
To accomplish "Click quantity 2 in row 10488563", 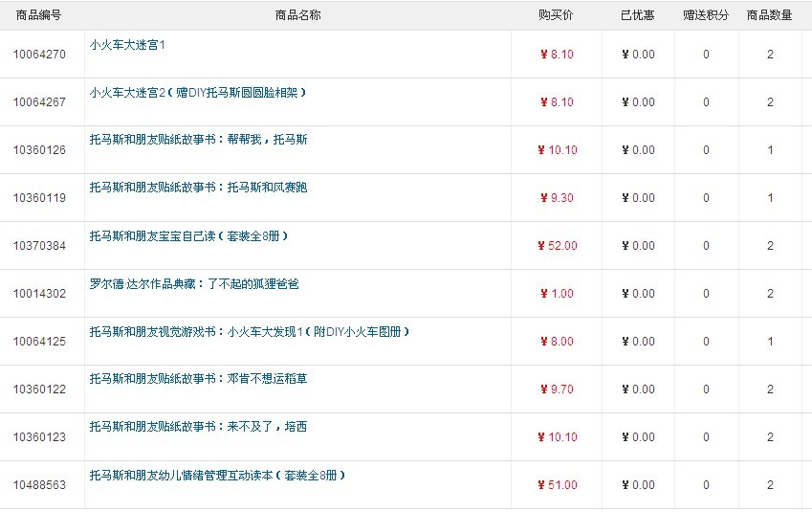I will tap(770, 485).
